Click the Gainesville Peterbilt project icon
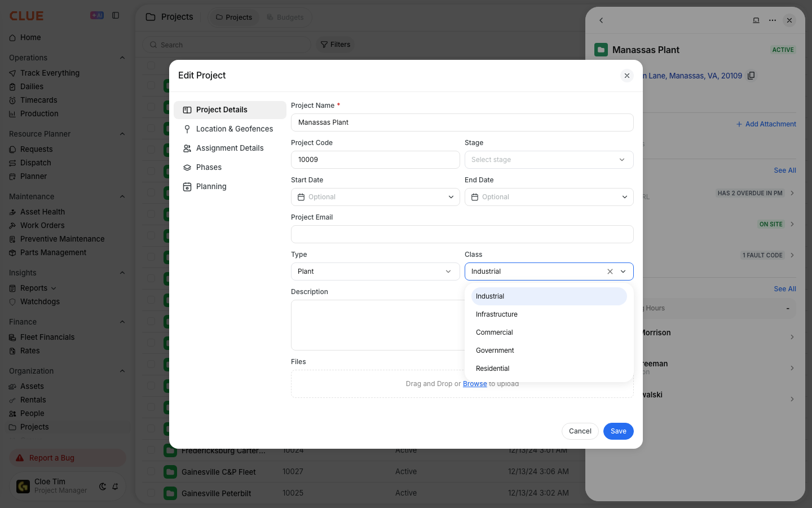Screen dimensions: 812x508 point(170,493)
